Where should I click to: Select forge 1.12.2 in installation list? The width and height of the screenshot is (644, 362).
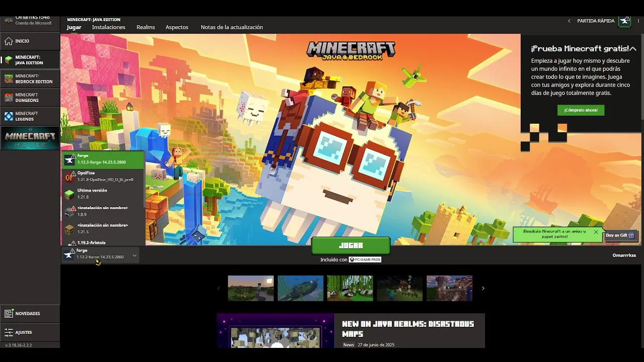point(103,159)
